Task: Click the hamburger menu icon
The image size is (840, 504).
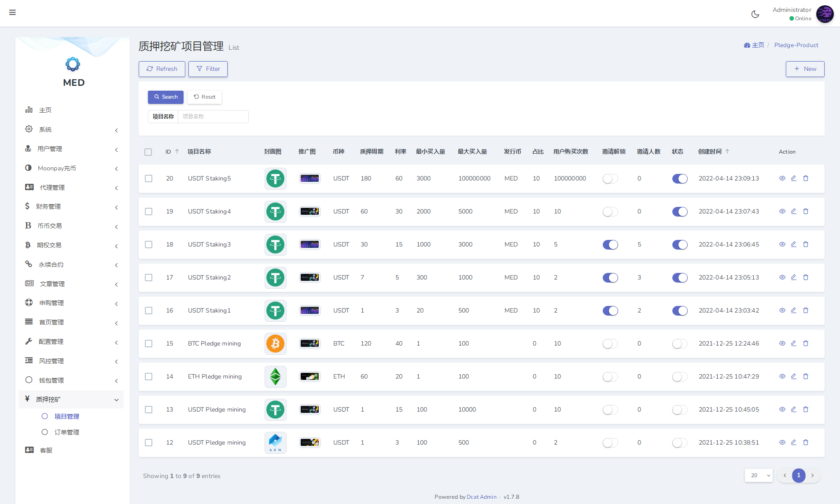Action: (x=12, y=12)
